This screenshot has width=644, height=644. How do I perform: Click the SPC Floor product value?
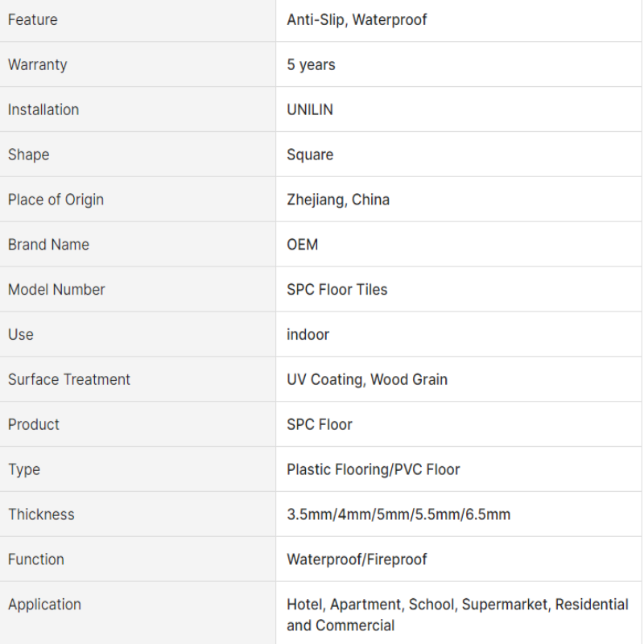click(x=319, y=425)
